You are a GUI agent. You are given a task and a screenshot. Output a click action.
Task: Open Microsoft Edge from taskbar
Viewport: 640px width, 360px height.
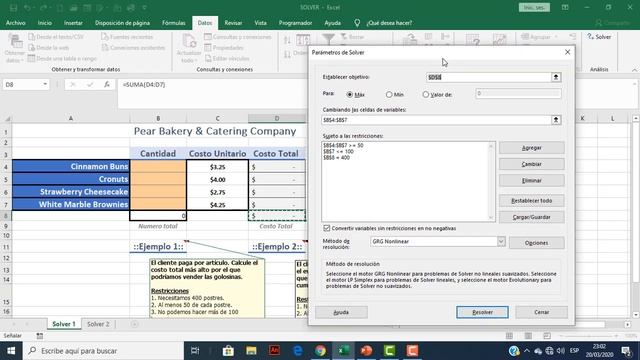tap(298, 351)
